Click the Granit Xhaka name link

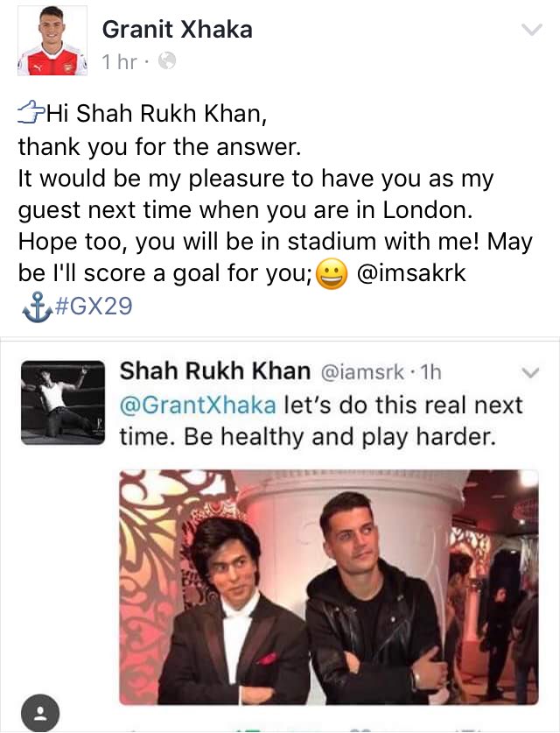pyautogui.click(x=178, y=30)
